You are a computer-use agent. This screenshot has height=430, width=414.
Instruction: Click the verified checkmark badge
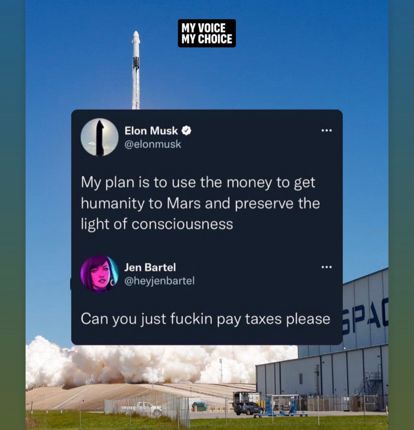[186, 131]
